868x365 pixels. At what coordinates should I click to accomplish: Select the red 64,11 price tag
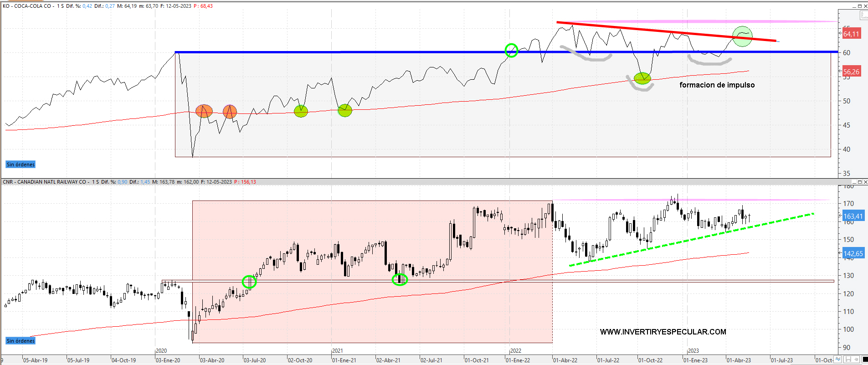(x=851, y=34)
